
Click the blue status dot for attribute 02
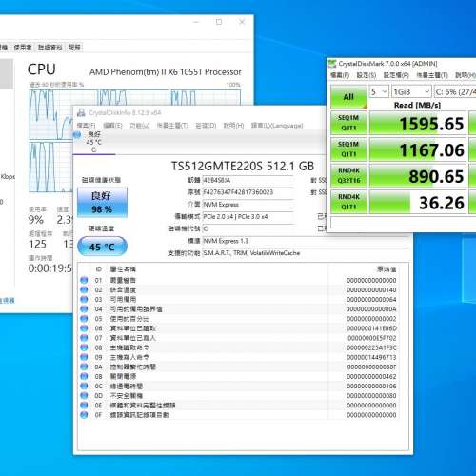(x=84, y=289)
